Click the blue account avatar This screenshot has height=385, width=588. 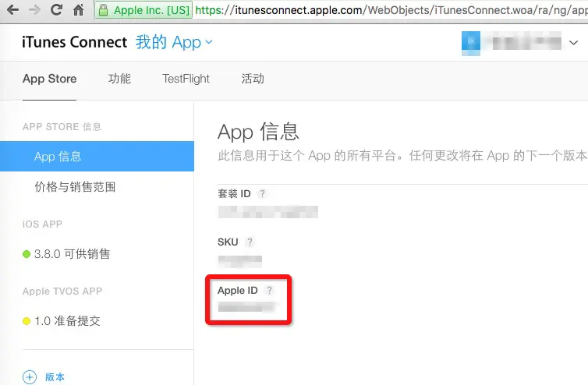point(470,43)
